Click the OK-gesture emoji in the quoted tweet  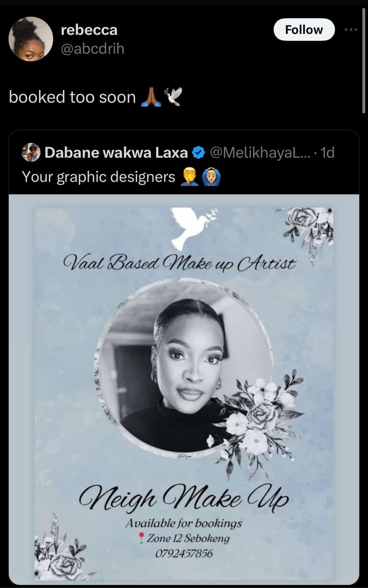pyautogui.click(x=211, y=177)
